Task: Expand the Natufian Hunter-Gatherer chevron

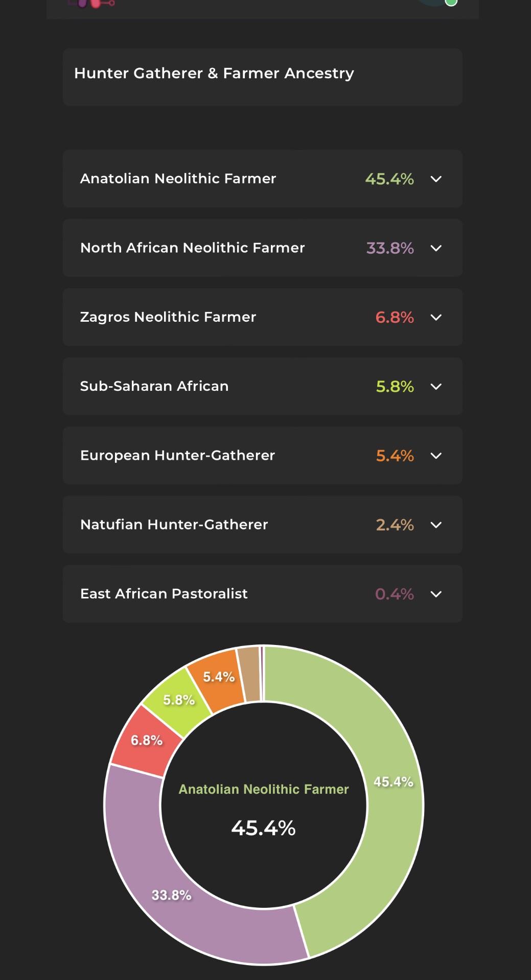Action: pyautogui.click(x=436, y=525)
